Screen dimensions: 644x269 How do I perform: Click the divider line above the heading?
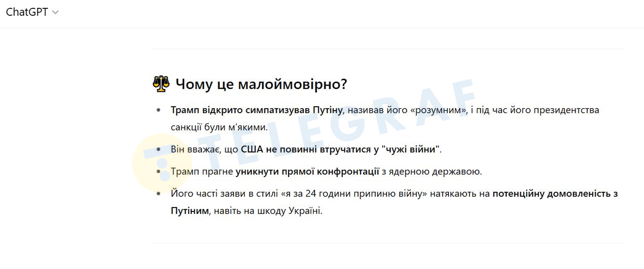387,49
